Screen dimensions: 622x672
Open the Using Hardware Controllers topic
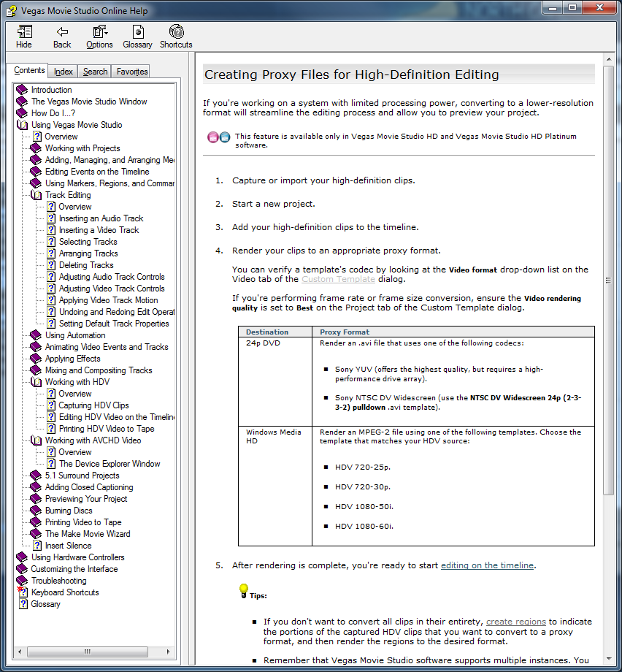(x=78, y=557)
